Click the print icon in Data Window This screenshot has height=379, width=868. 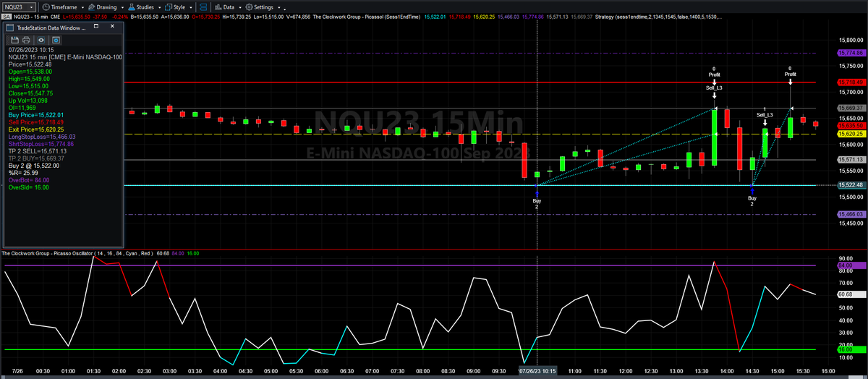[x=26, y=40]
